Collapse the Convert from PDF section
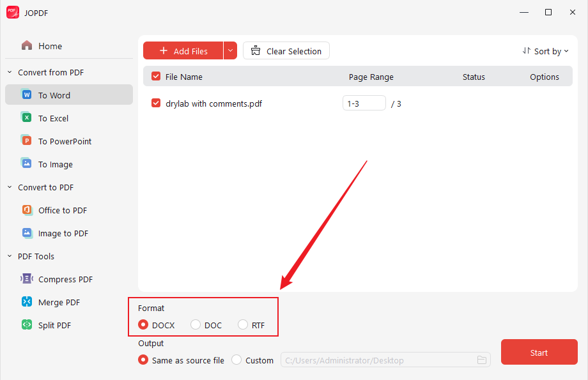Image resolution: width=588 pixels, height=380 pixels. coord(9,72)
